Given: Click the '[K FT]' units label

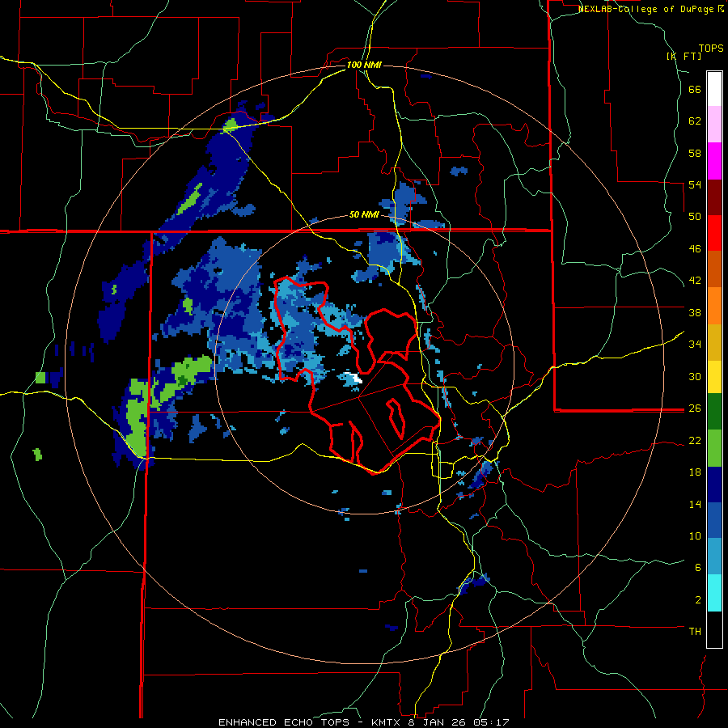Looking at the screenshot, I should tap(684, 57).
